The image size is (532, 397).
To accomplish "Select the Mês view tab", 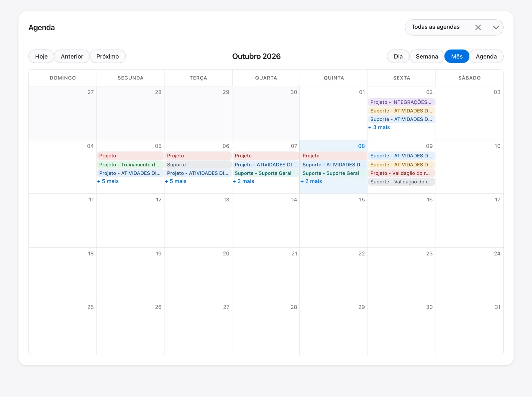I will 457,56.
